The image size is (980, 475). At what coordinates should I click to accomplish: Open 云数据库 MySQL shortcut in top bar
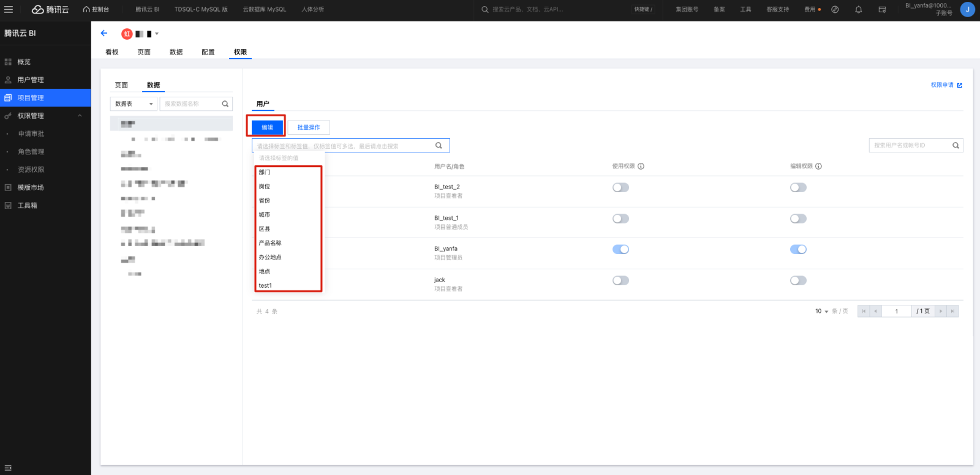tap(265, 9)
